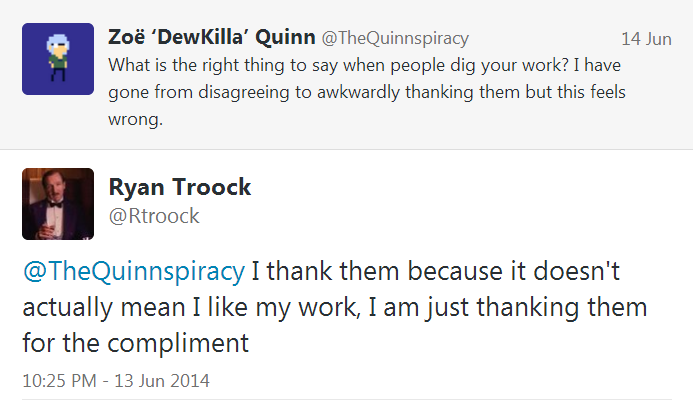Click the gray @TheQuinnspiracy handle in header
This screenshot has width=693, height=400.
(x=395, y=38)
